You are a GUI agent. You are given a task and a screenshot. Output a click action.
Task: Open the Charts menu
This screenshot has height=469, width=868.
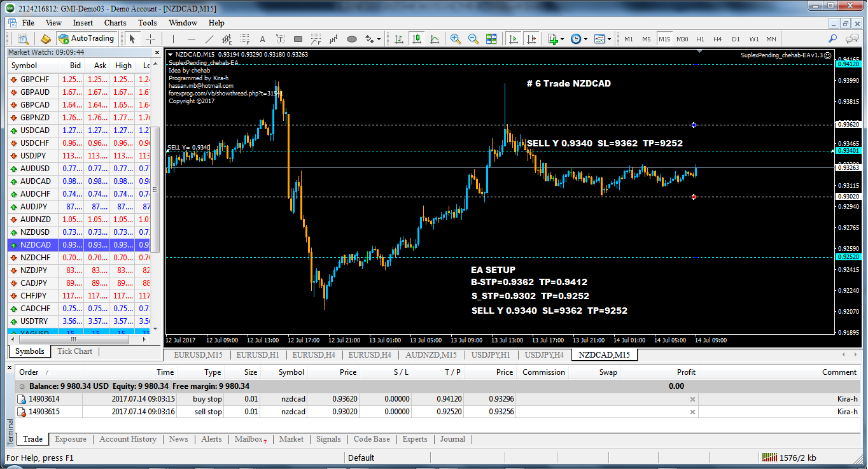(x=115, y=23)
